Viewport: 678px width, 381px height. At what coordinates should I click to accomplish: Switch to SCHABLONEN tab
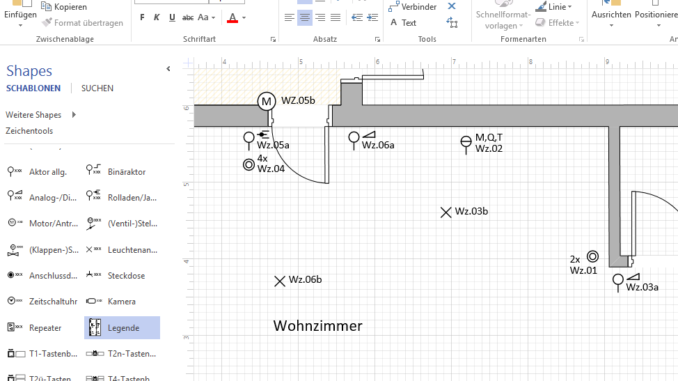[x=33, y=88]
